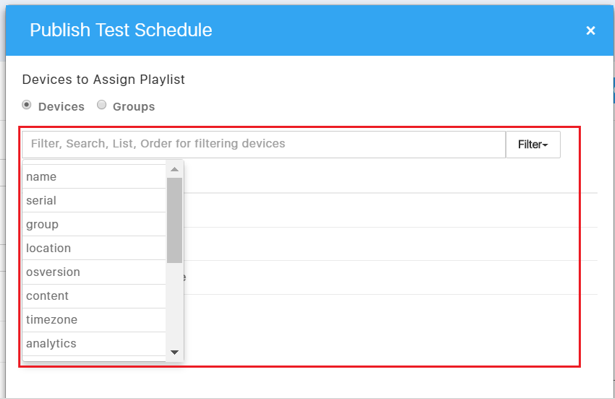615x399 pixels.
Task: Choose serial from the filter list
Action: click(95, 200)
